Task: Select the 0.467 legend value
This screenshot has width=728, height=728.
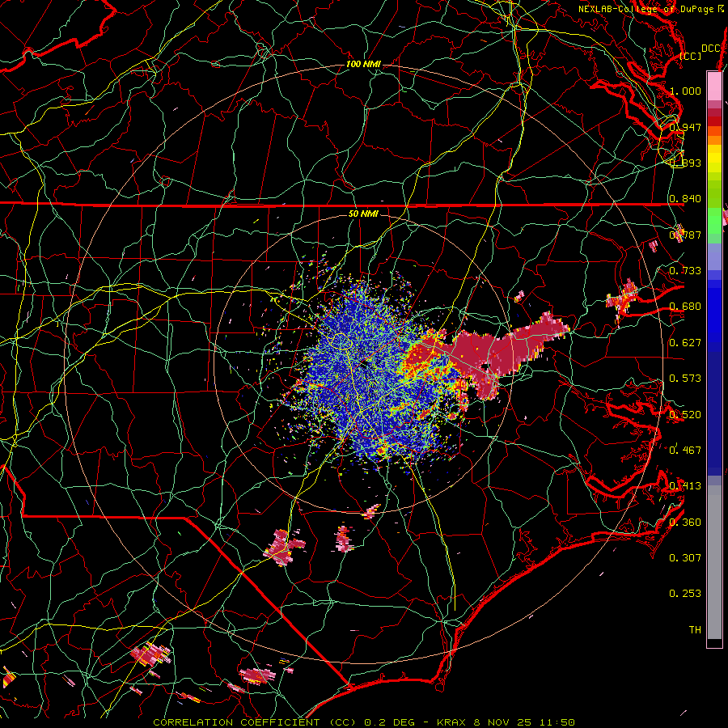Action: tap(685, 450)
